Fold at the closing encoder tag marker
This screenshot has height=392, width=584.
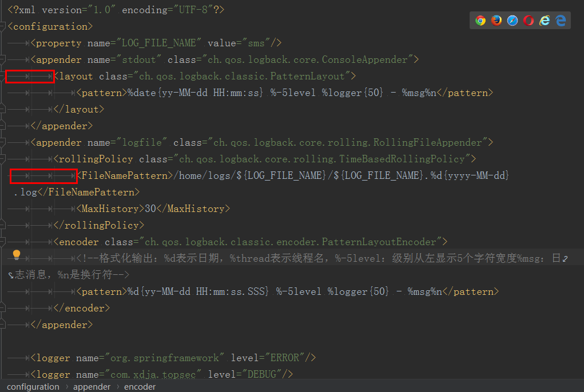[x=2, y=309]
